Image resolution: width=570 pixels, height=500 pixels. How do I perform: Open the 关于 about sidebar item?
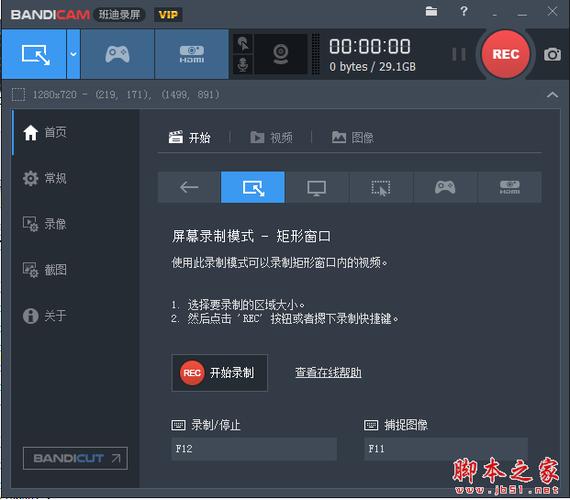(x=45, y=316)
